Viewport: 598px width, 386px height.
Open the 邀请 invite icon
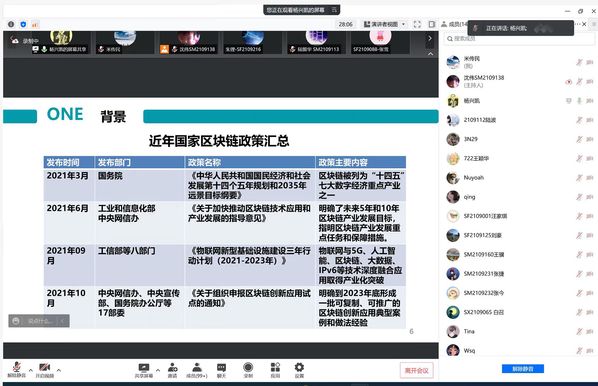(172, 370)
